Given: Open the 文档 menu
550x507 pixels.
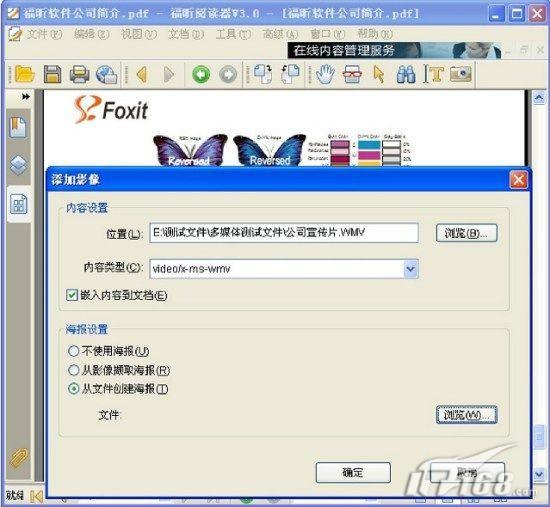Looking at the screenshot, I should pos(186,34).
